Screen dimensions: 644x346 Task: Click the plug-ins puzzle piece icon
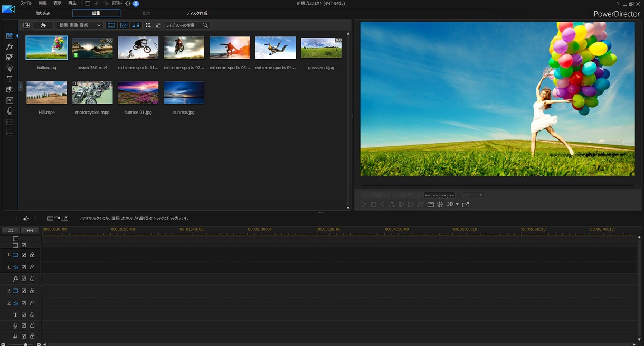tap(43, 25)
